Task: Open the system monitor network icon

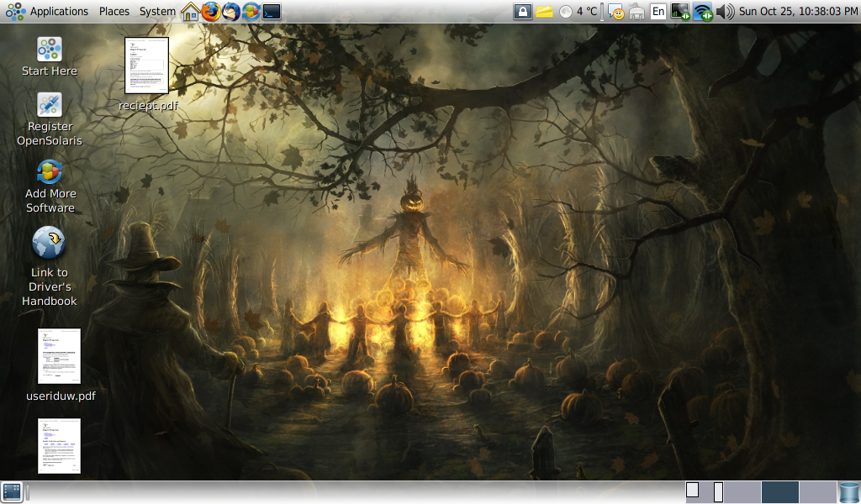Action: click(x=680, y=12)
